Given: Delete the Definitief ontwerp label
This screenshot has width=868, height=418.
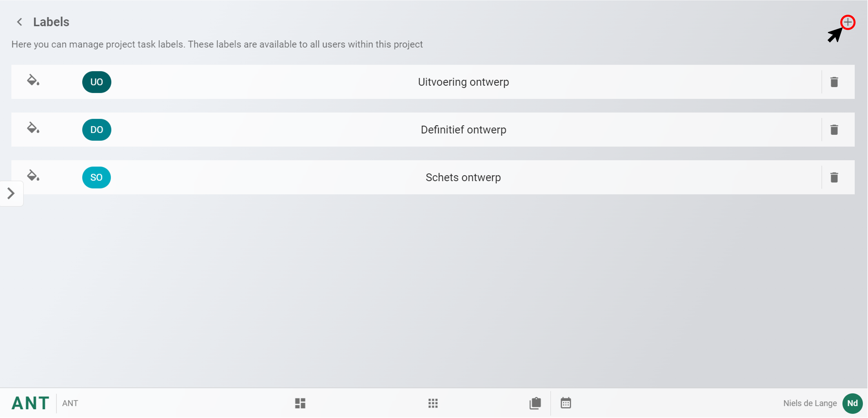Looking at the screenshot, I should click(834, 130).
